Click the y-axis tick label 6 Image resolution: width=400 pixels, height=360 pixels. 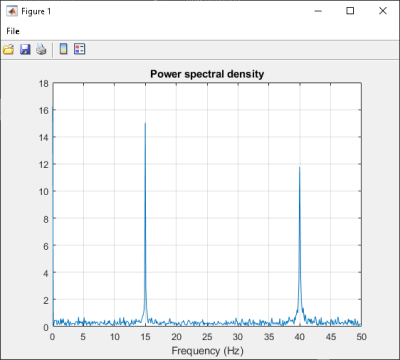46,246
